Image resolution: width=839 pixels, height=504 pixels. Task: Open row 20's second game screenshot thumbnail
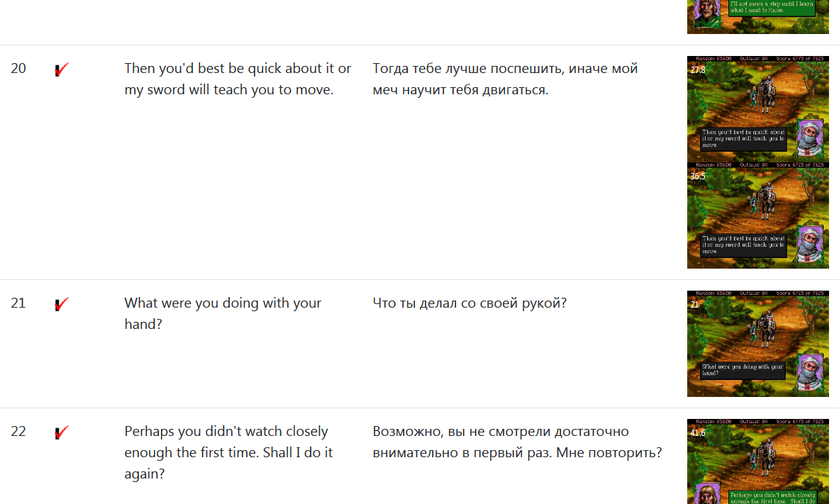point(757,215)
